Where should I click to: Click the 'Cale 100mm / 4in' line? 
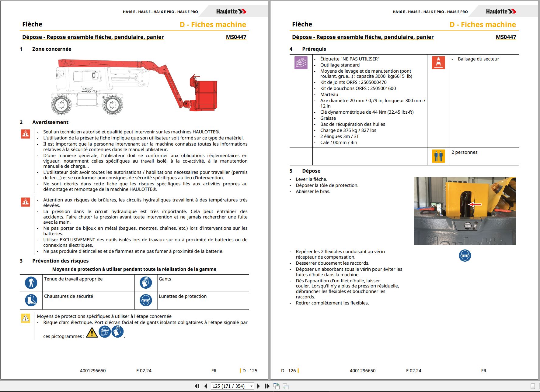coord(339,143)
